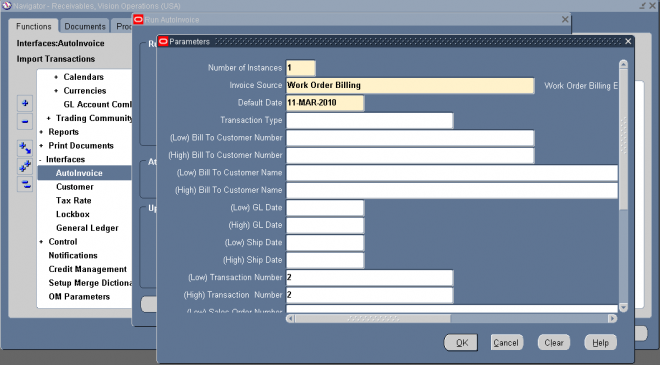Viewport: 660px width, 365px height.
Task: Select Customer under Interfaces
Action: [x=75, y=187]
